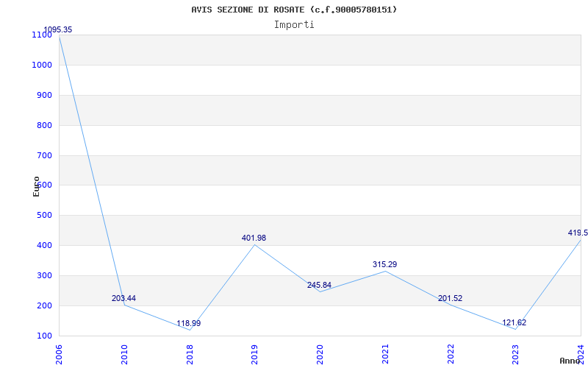Viewport: 588px width, 368px height.
Task: Click the 400 y-axis tick label
Action: coord(44,246)
